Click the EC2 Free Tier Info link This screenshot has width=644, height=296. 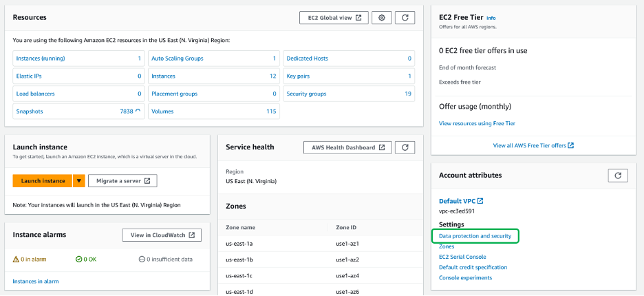coord(491,18)
